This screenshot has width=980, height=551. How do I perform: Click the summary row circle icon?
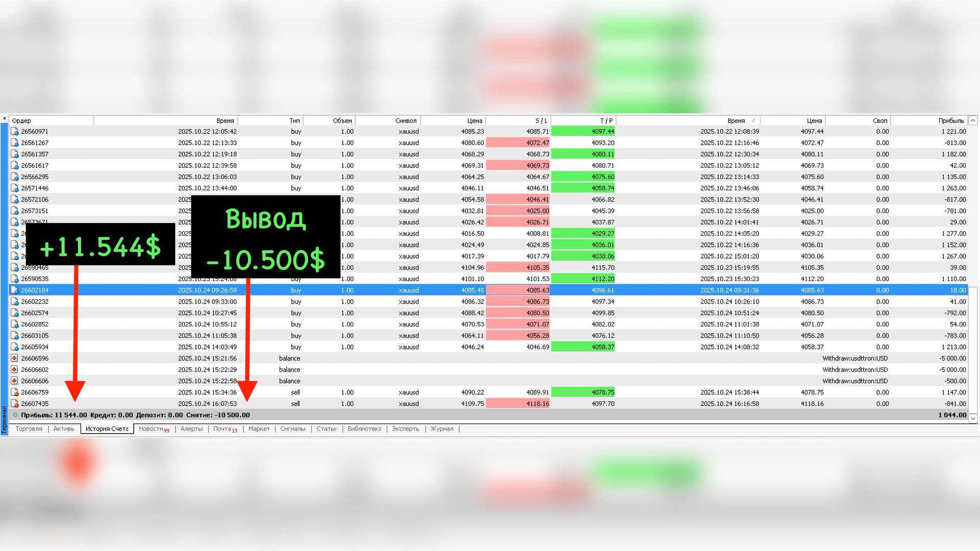pos(15,415)
